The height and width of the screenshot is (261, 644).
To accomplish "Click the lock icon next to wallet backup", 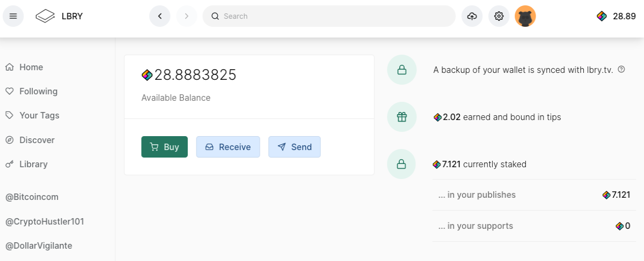I will pyautogui.click(x=401, y=70).
